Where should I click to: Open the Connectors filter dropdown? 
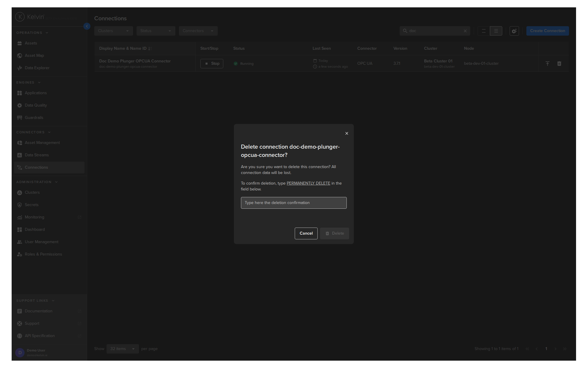point(198,31)
